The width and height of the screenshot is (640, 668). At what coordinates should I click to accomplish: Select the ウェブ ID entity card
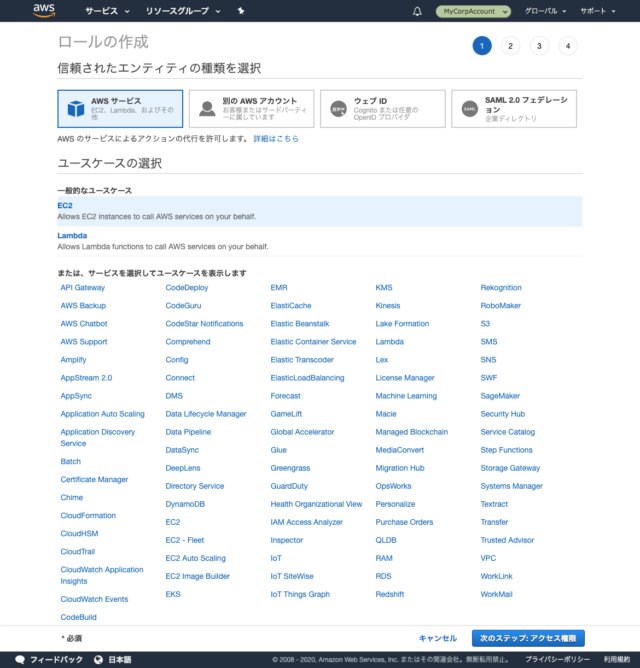click(x=383, y=109)
